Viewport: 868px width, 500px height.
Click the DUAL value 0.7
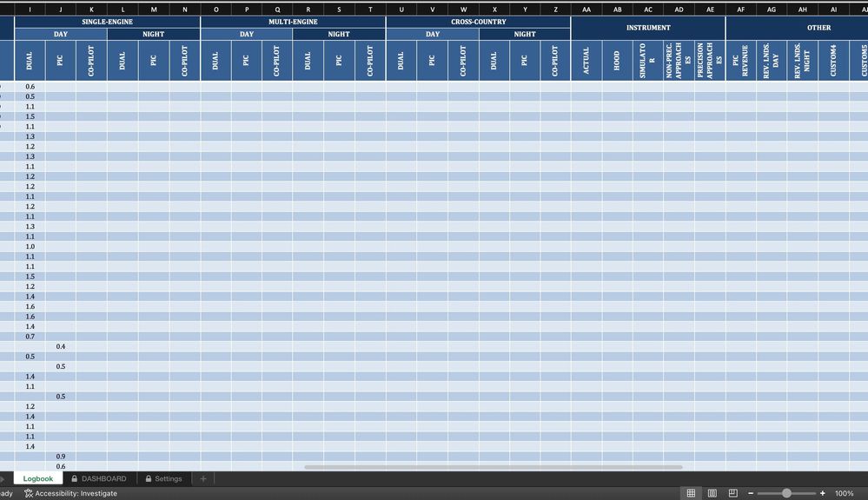pos(30,336)
